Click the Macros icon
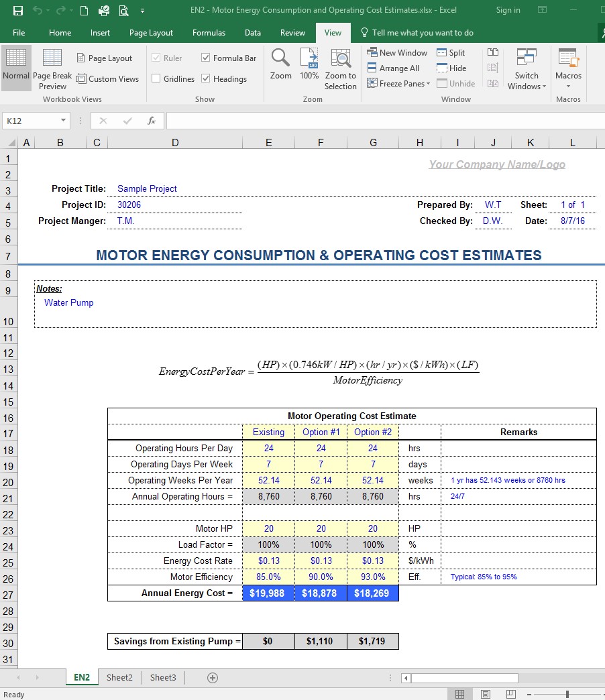This screenshot has height=700, width=605. 568,58
